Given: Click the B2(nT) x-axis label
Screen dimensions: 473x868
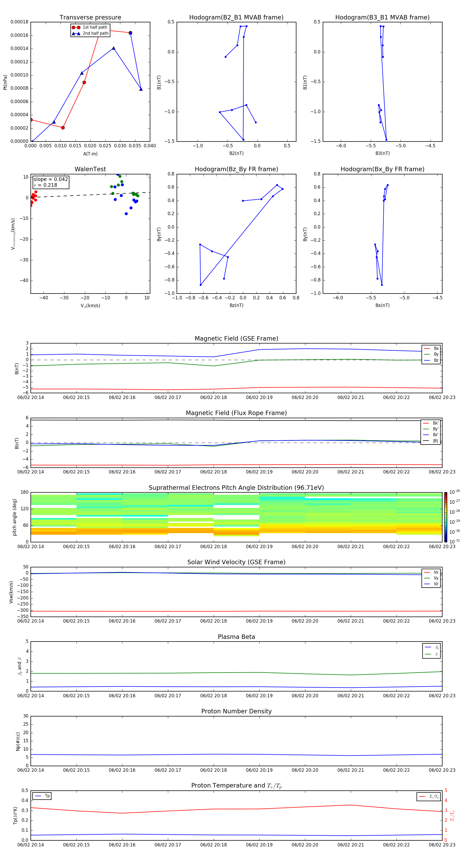Looking at the screenshot, I should click(236, 153).
